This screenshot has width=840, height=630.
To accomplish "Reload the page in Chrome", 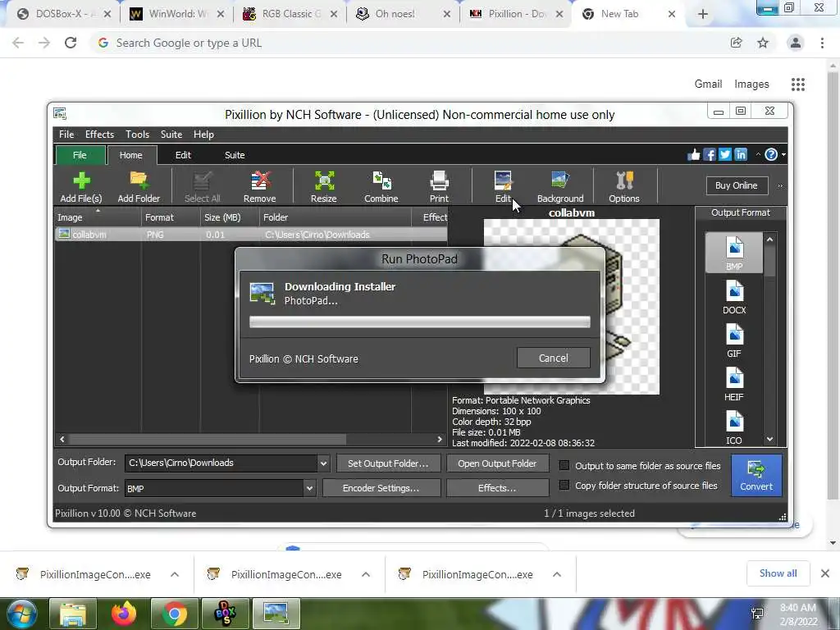I will pyautogui.click(x=71, y=43).
